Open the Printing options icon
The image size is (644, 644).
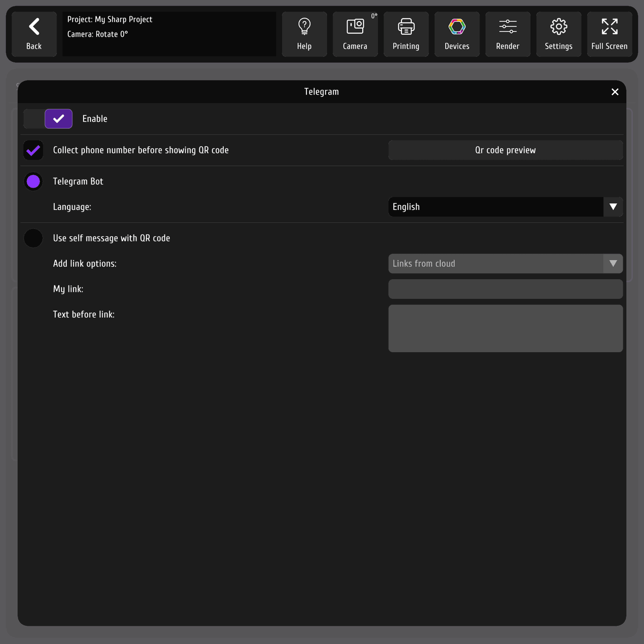point(406,34)
